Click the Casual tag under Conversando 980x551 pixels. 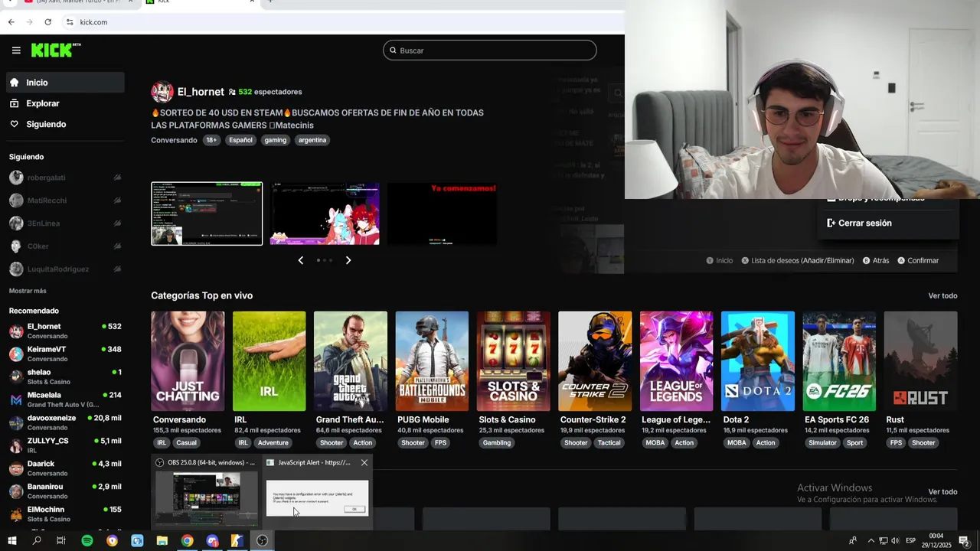point(186,443)
